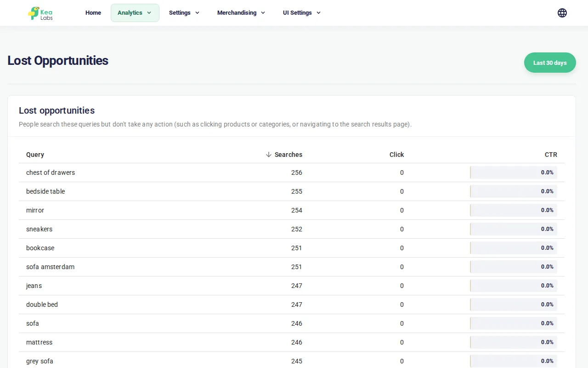Expand the Settings dropdown menu
Screen dimensions: 588x368
(x=184, y=13)
